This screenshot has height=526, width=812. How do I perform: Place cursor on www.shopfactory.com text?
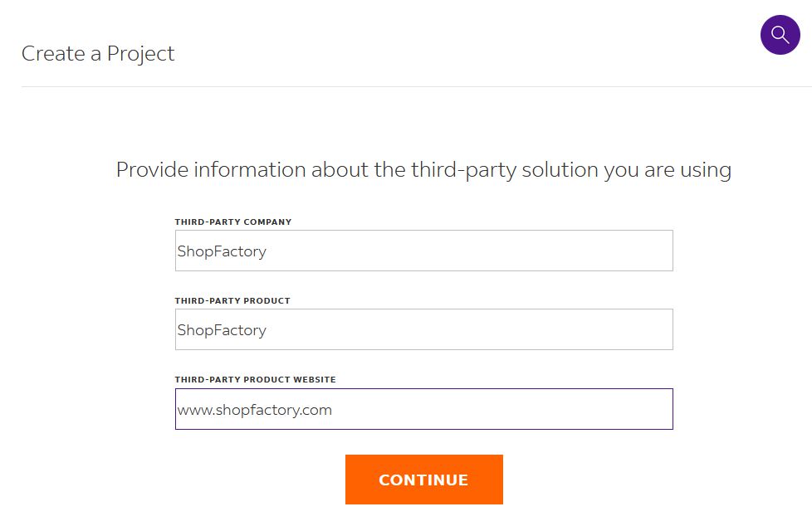(x=254, y=410)
